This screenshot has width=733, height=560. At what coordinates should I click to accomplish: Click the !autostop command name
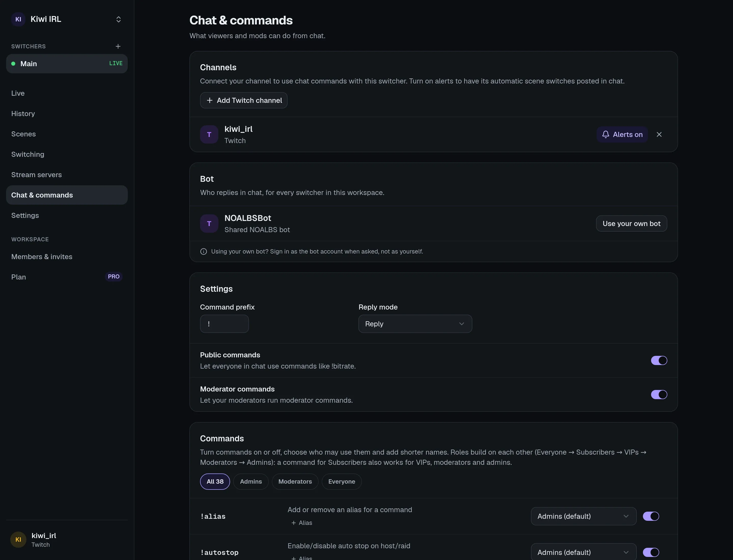point(219,552)
